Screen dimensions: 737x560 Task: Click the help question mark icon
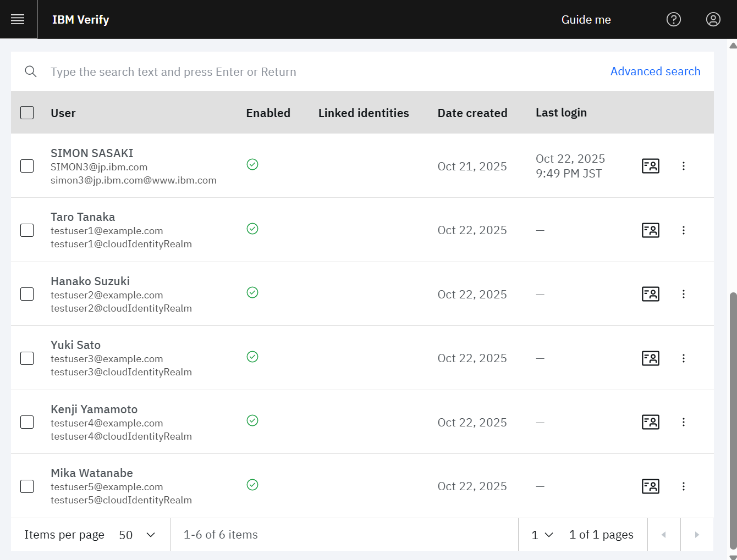click(x=673, y=20)
